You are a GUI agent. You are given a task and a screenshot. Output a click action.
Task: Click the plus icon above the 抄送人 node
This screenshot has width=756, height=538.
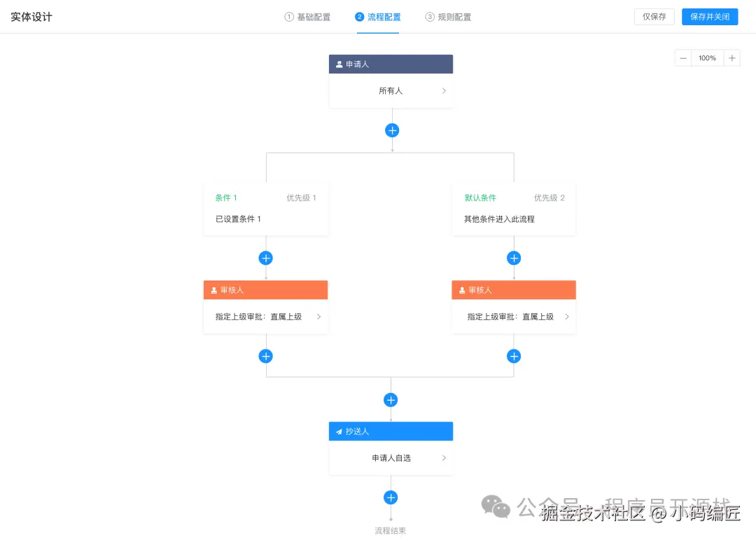point(391,399)
